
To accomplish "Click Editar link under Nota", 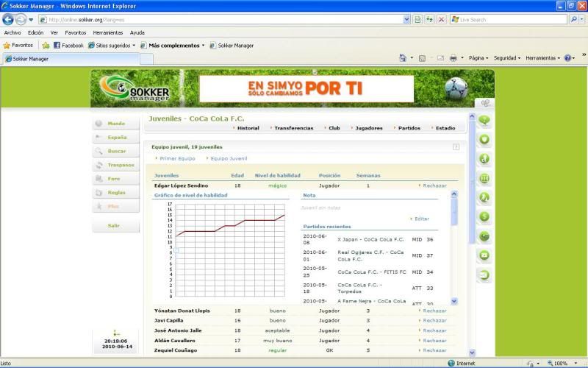I will point(421,219).
